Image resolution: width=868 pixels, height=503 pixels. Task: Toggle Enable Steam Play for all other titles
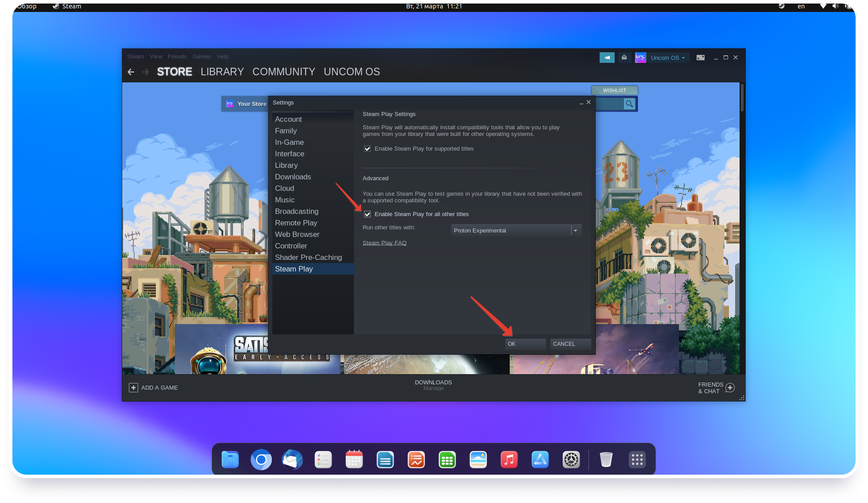coord(367,214)
